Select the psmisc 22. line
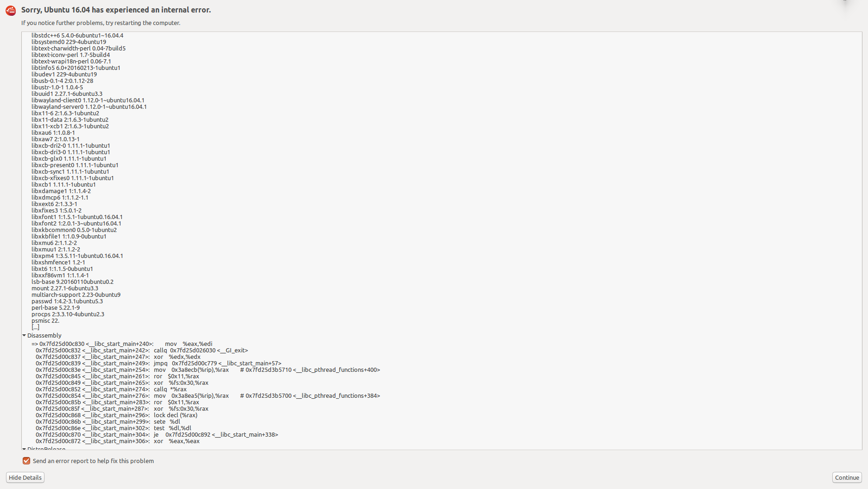The height and width of the screenshot is (489, 868). tap(45, 320)
